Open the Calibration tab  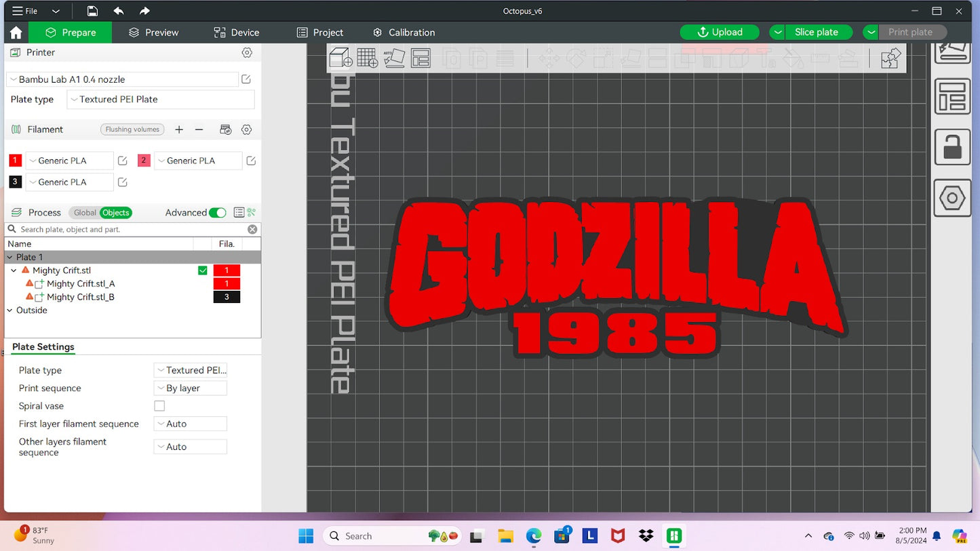[x=404, y=33]
